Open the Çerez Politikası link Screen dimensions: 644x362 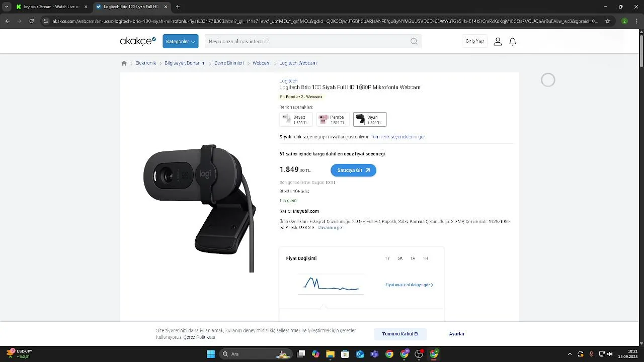[x=199, y=337]
